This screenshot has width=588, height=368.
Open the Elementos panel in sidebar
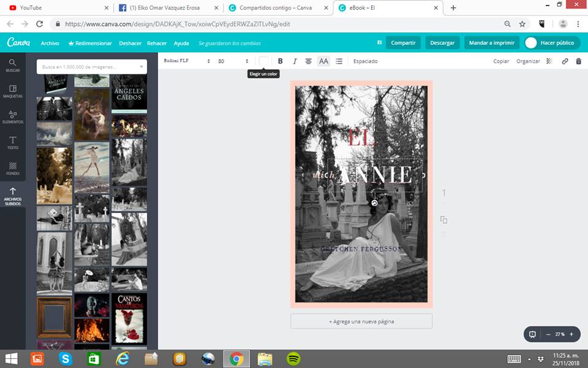pos(13,117)
